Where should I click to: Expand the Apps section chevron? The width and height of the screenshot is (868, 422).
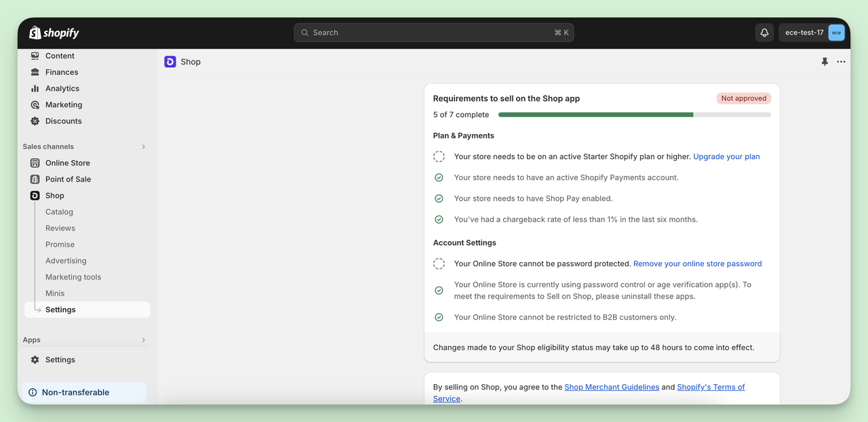(143, 340)
